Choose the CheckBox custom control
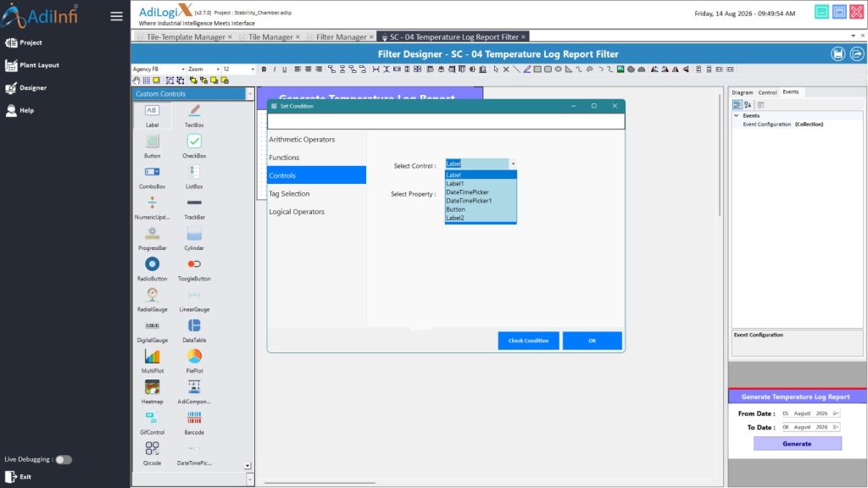 pyautogui.click(x=194, y=147)
